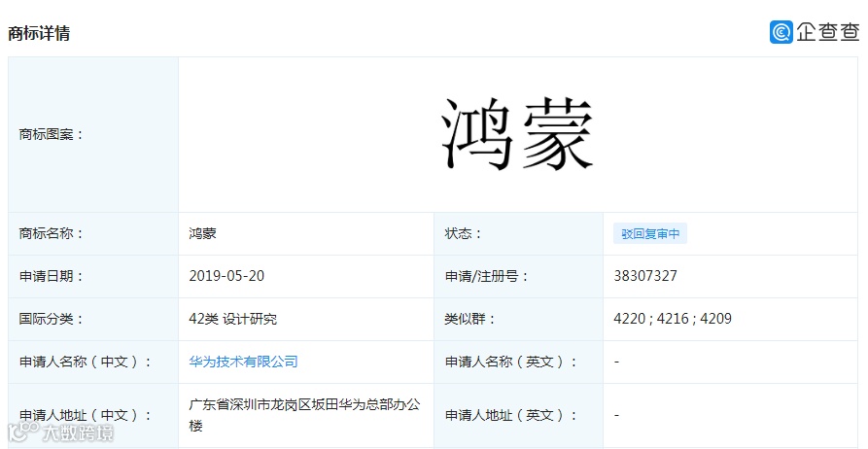Select the 42类 设计研究 value
The image size is (868, 449).
pos(233,319)
